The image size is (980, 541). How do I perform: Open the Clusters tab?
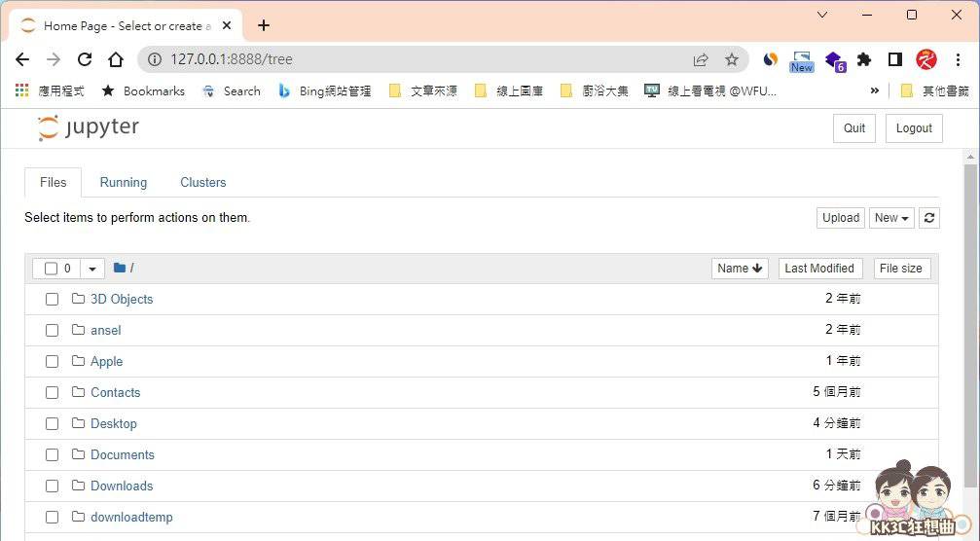[202, 183]
